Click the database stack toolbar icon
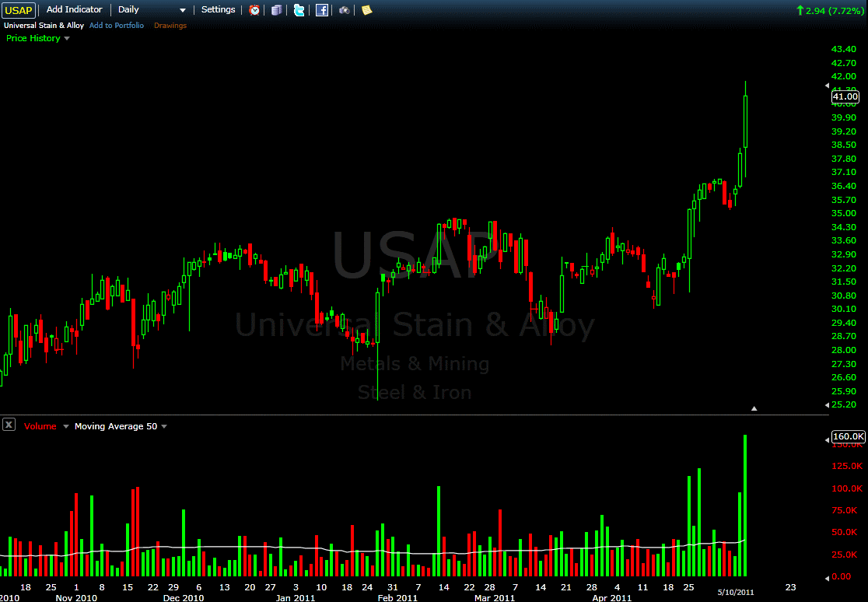Image resolution: width=868 pixels, height=602 pixels. click(276, 10)
